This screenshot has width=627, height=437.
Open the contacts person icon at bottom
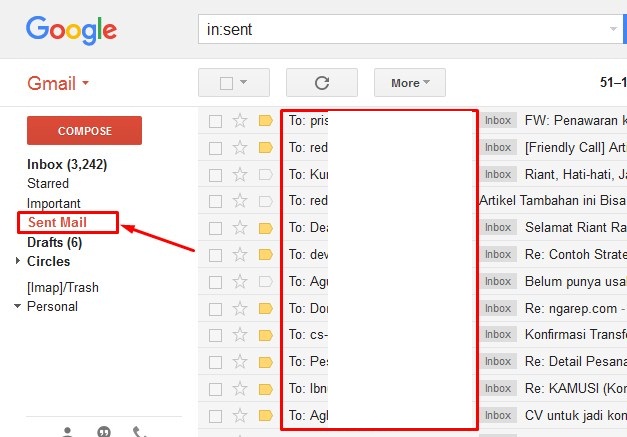pos(68,432)
